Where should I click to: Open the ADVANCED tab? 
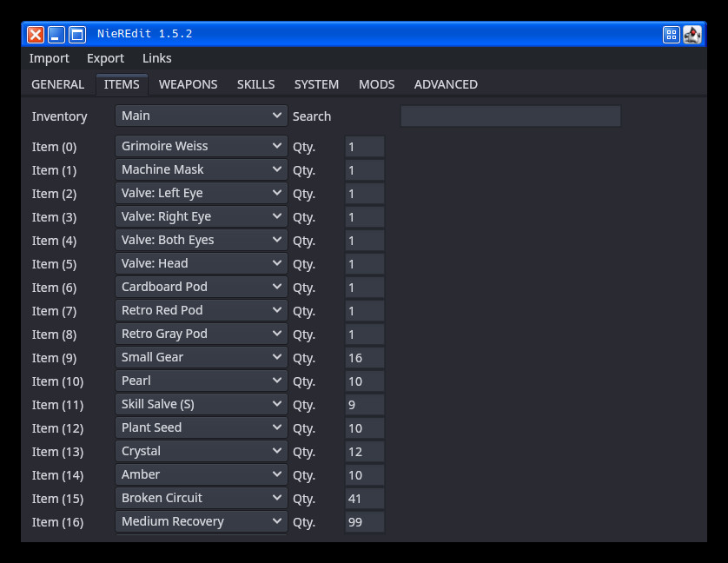(446, 84)
